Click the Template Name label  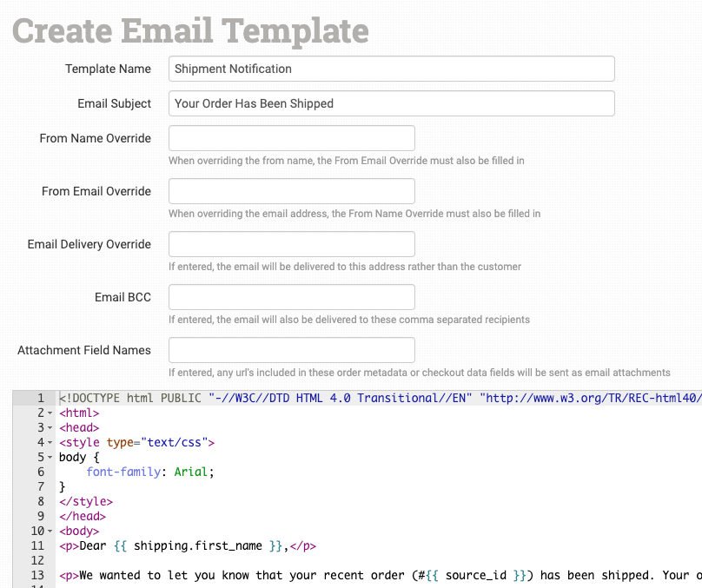pos(108,69)
